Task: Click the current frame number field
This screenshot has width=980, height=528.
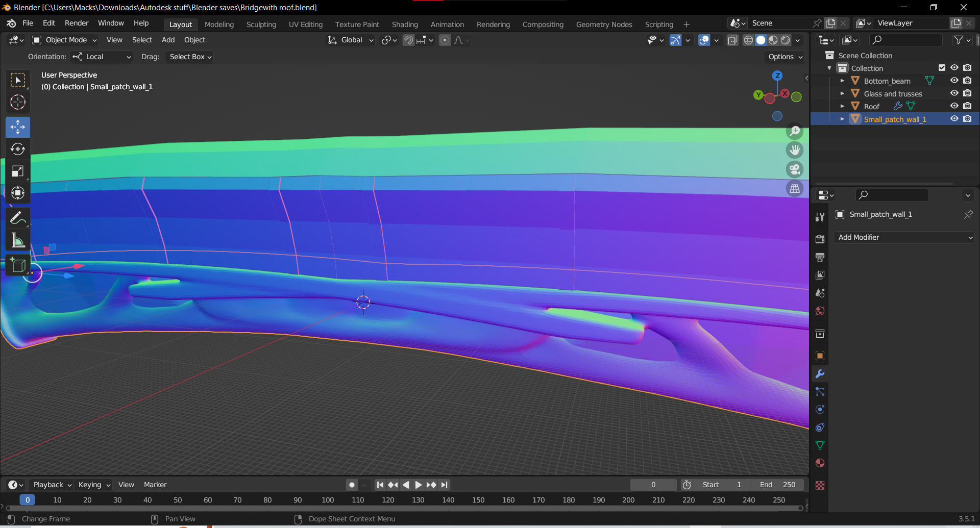Action: tap(653, 485)
